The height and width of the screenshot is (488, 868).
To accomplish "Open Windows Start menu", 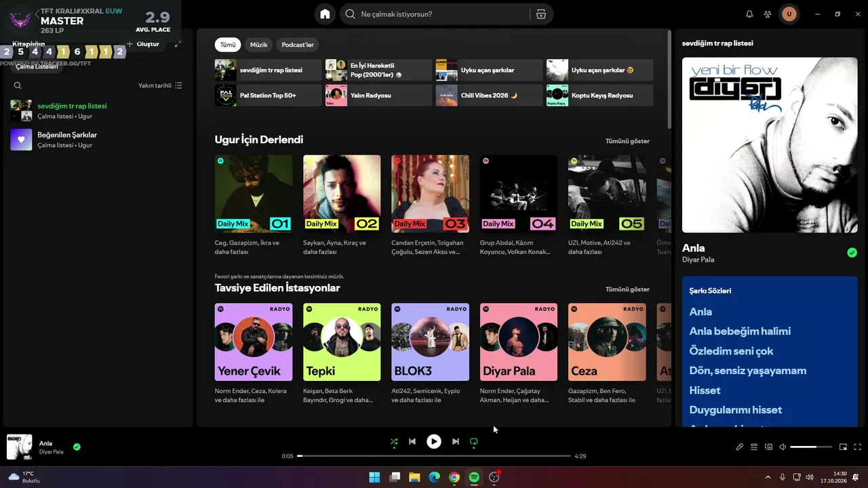I will coord(374,477).
